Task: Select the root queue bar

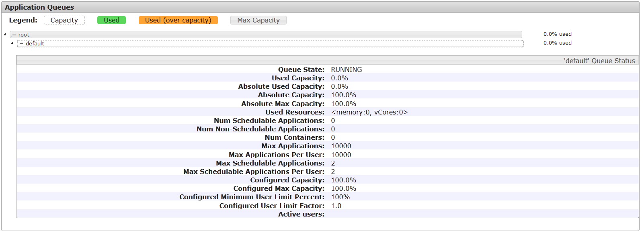Action: tap(266, 35)
